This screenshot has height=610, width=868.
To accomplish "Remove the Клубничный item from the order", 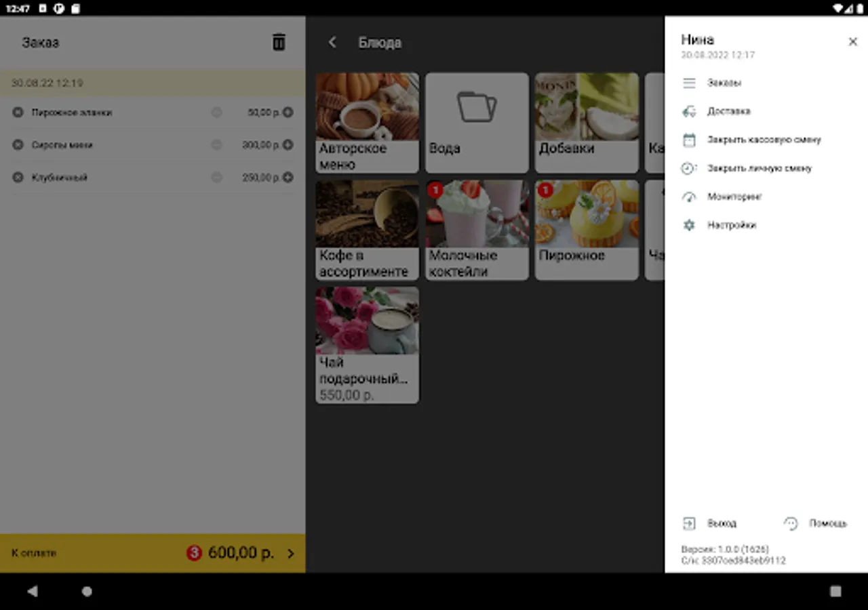I will point(18,178).
